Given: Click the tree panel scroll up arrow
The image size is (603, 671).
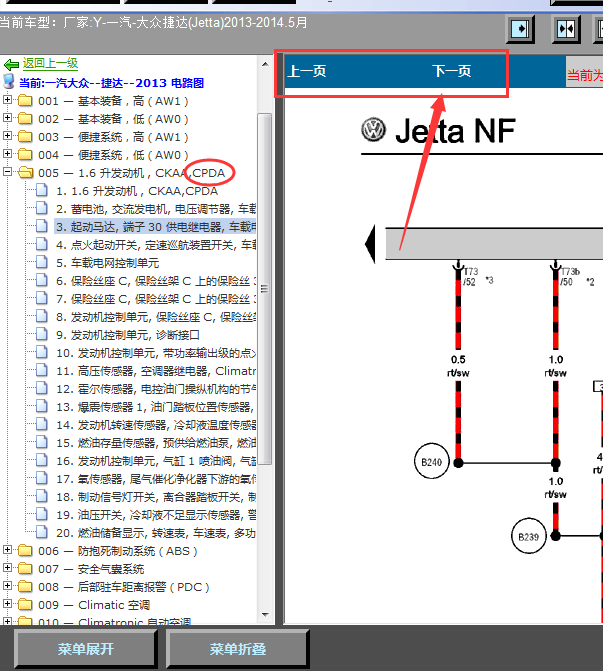Looking at the screenshot, I should point(265,64).
